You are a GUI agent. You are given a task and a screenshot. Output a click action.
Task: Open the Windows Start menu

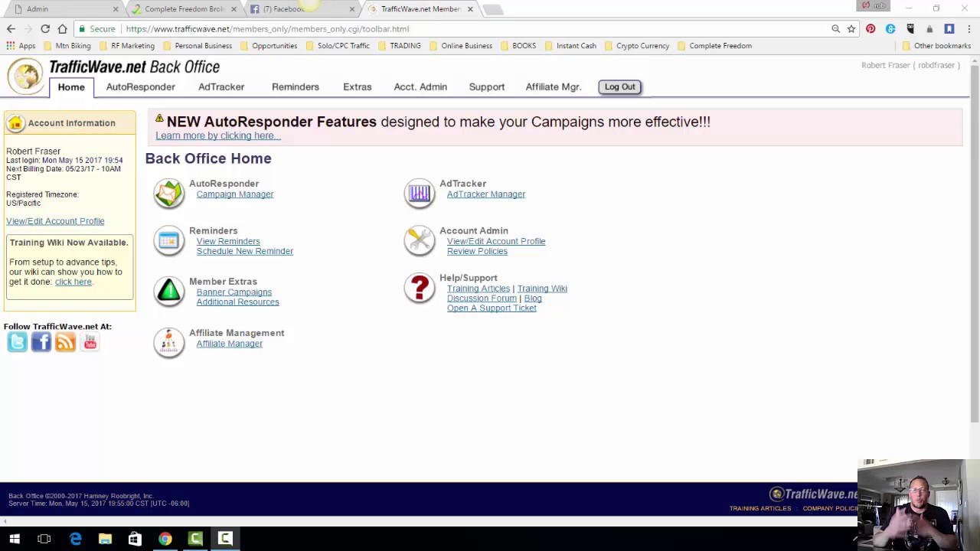point(15,539)
